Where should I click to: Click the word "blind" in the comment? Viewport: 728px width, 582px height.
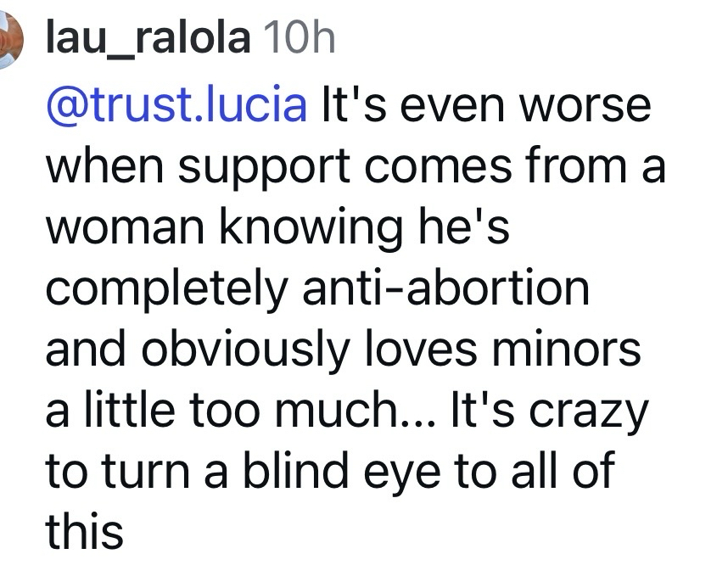pos(298,473)
